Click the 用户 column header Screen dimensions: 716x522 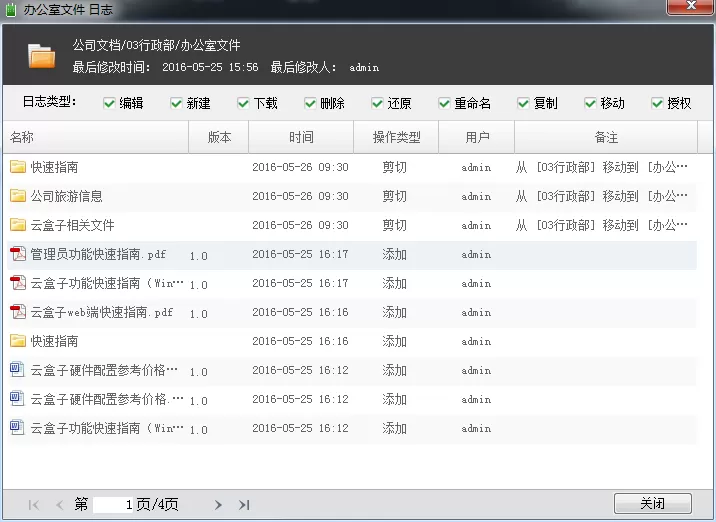(477, 137)
